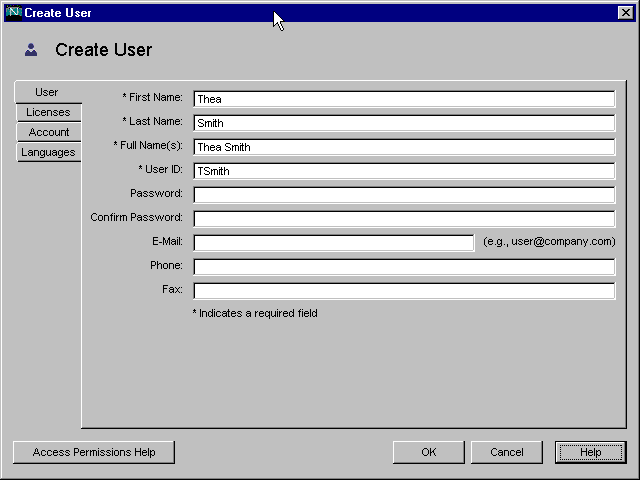This screenshot has height=480, width=640.
Task: Select the Fax input field
Action: pos(404,291)
